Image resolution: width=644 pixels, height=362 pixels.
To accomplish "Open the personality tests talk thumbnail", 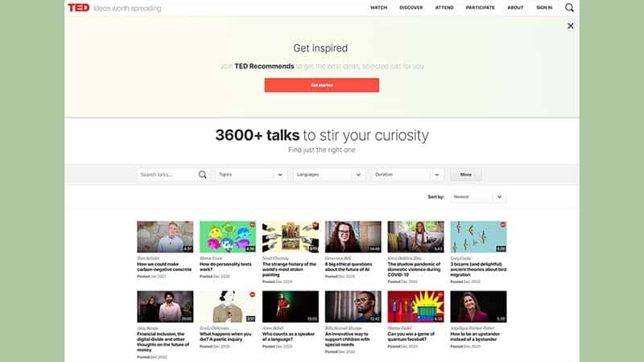I will [x=228, y=237].
